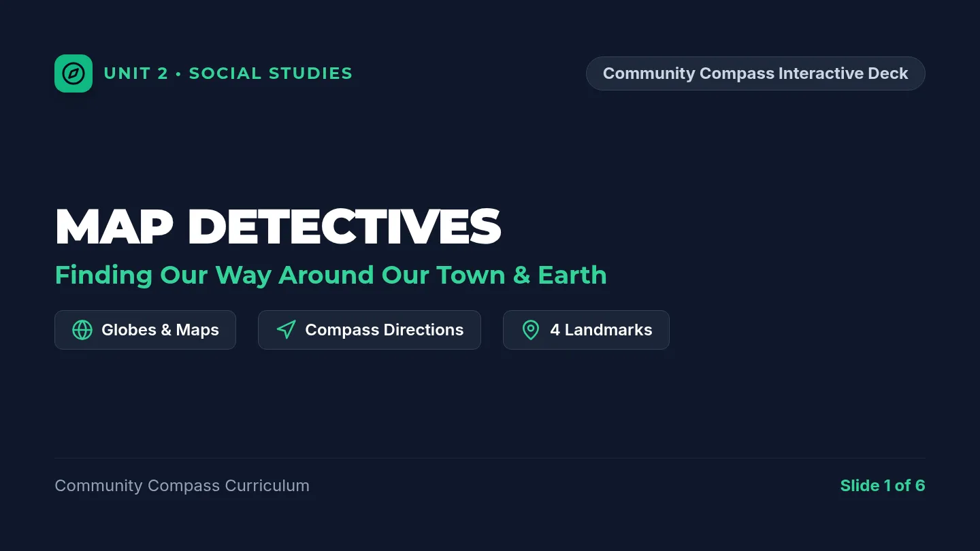Screen dimensions: 980x551
Task: Select the Globes & Maps chip
Action: click(x=145, y=330)
